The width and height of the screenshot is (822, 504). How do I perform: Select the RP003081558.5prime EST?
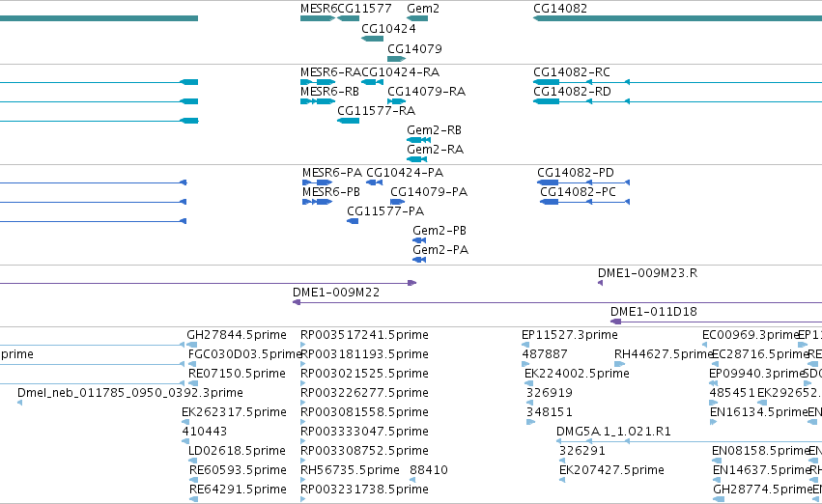coord(303,423)
